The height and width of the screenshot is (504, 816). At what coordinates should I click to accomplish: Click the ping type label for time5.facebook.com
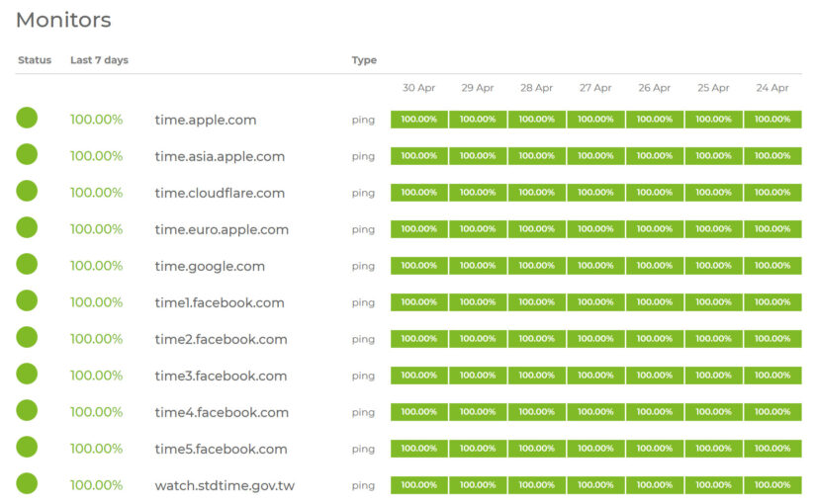tap(363, 450)
